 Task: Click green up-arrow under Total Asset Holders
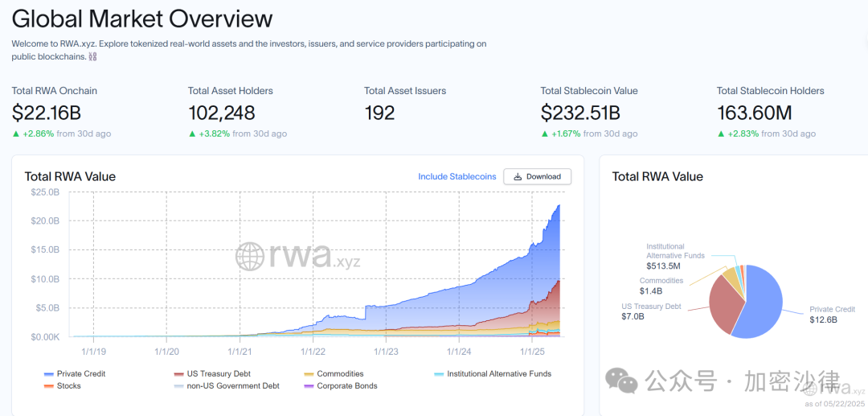click(x=192, y=134)
